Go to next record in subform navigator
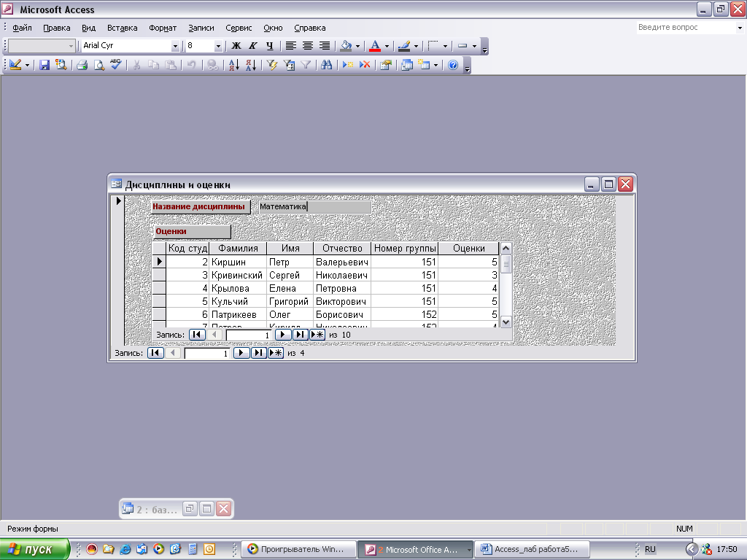 [282, 335]
